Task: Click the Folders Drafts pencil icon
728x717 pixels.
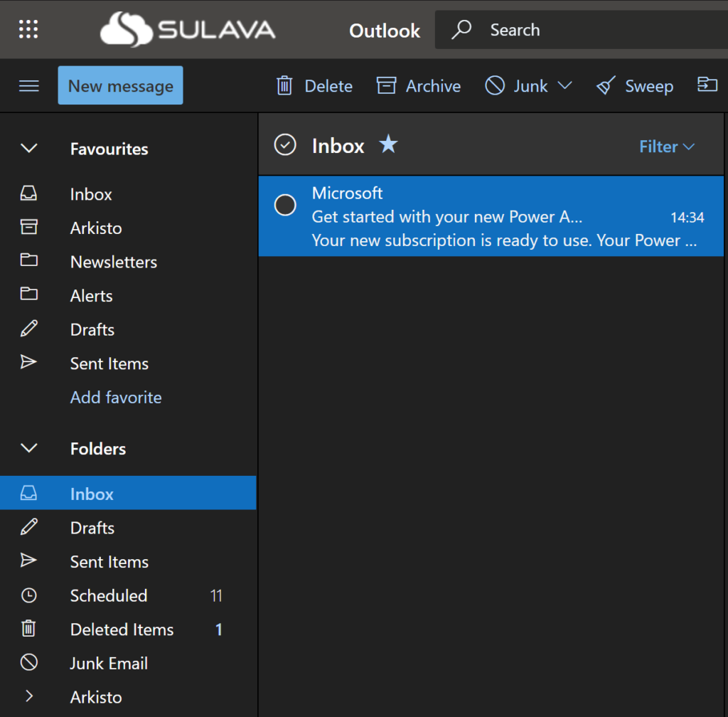Action: tap(28, 526)
